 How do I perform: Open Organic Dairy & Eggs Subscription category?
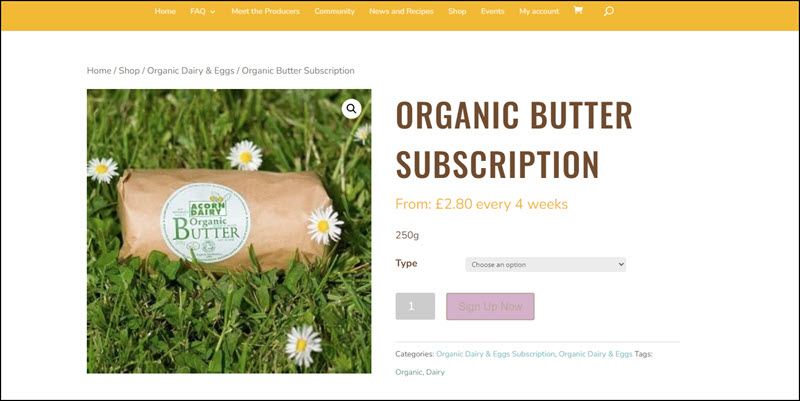(495, 354)
